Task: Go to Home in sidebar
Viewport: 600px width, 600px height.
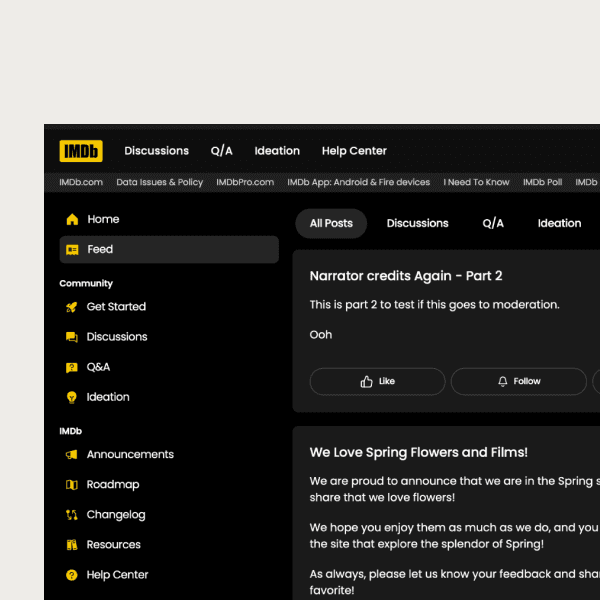Action: pyautogui.click(x=169, y=219)
